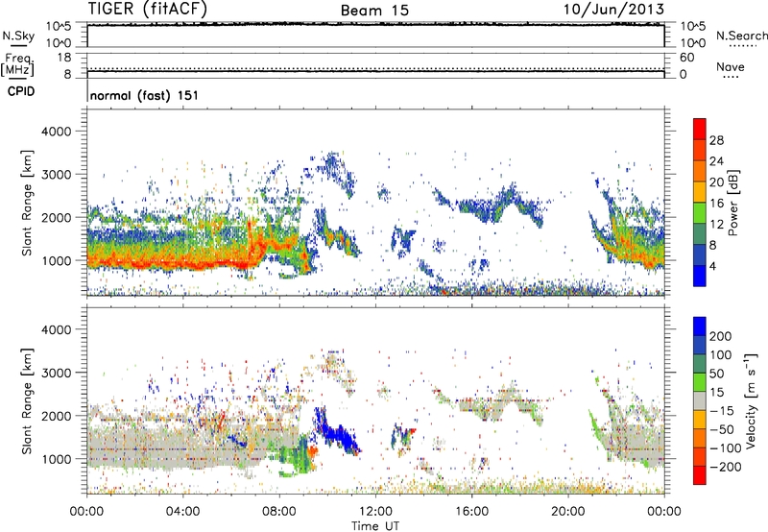Click the Velocity [m s⁻¹] colorbar title
This screenshot has width=768, height=532.
pyautogui.click(x=750, y=400)
